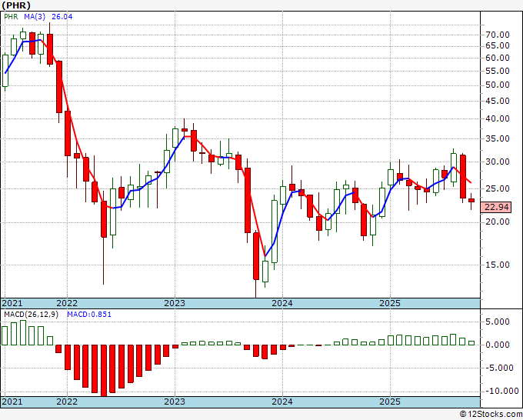Click the lowest red candle below 15 in late 2023
The height and width of the screenshot is (420, 523).
256,256
